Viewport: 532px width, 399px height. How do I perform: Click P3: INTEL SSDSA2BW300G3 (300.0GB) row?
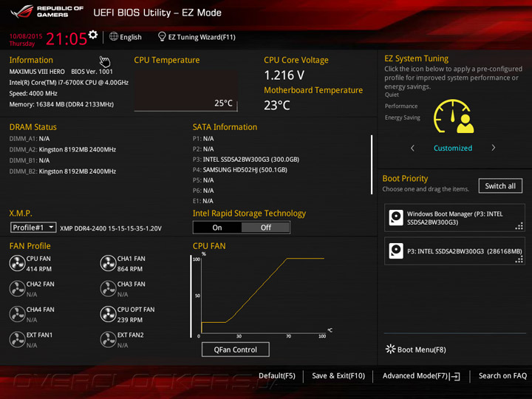(x=246, y=160)
